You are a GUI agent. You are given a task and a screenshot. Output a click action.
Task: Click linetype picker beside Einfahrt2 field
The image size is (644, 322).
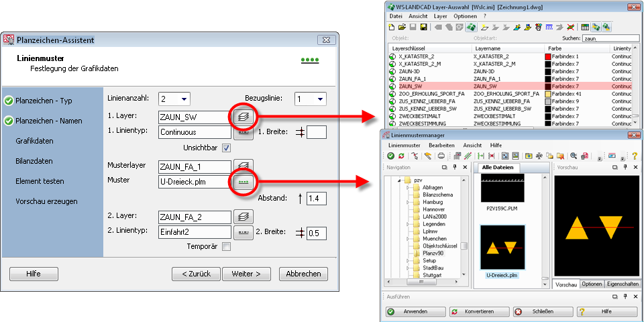242,232
